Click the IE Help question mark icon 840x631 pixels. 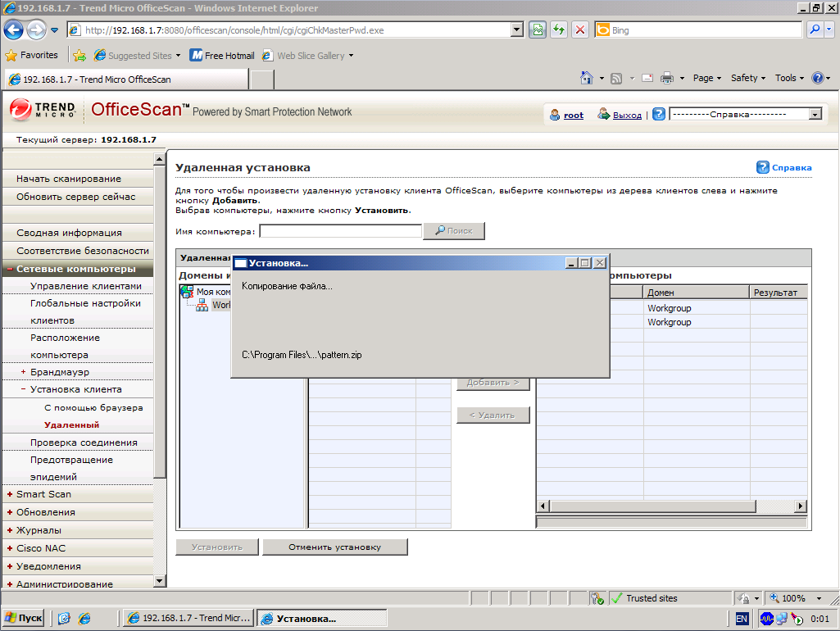coord(818,78)
